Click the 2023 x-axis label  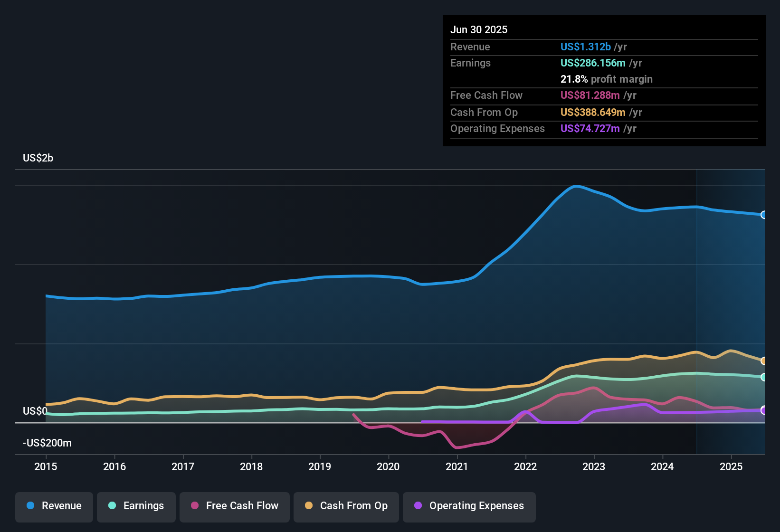tap(594, 466)
